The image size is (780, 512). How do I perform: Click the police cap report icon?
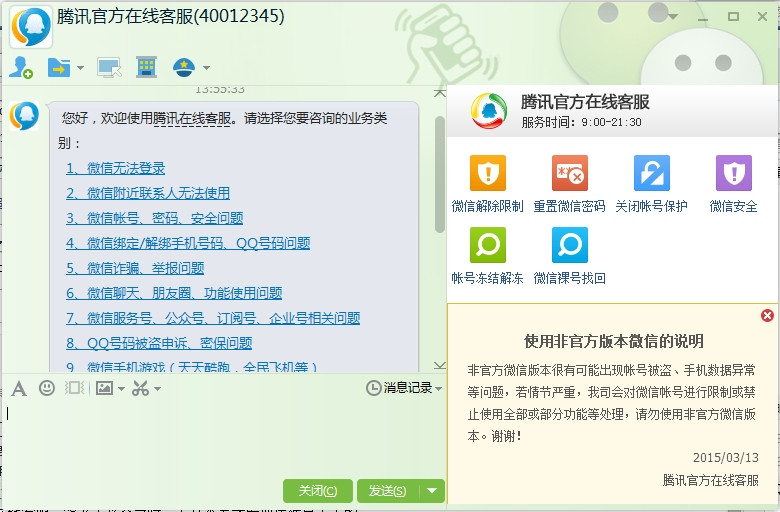click(184, 67)
